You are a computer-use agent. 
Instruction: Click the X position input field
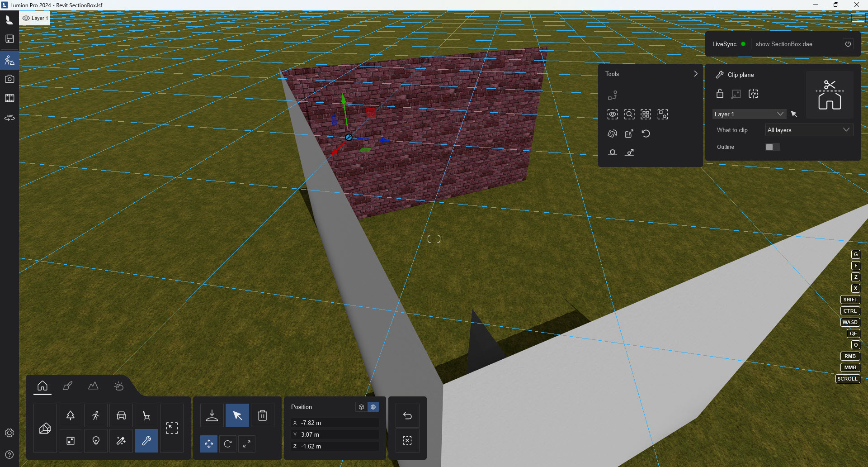pos(334,422)
